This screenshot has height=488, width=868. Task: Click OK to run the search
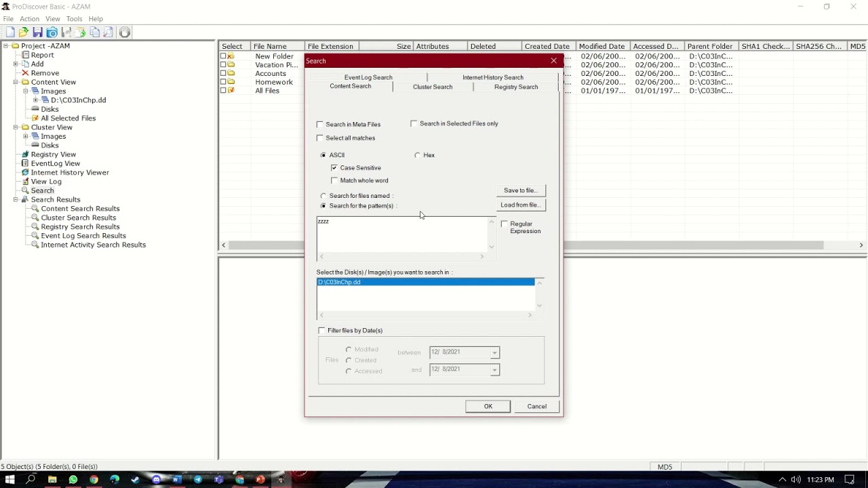488,407
